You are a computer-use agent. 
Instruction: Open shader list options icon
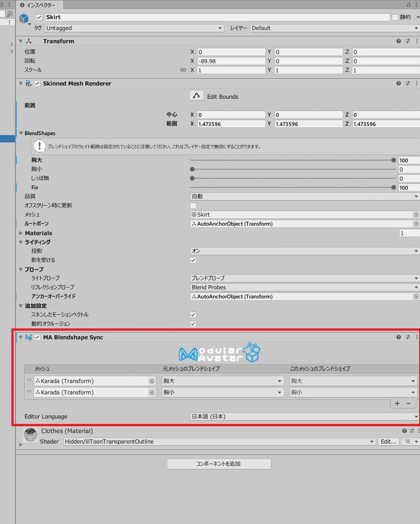point(410,442)
